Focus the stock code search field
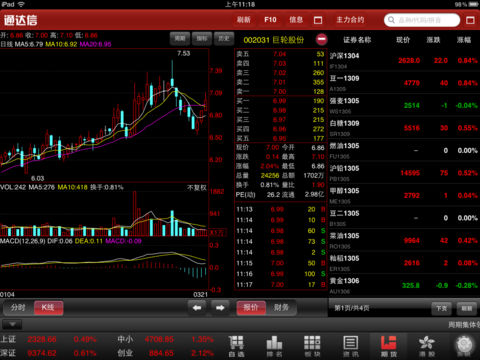The image size is (480, 360). click(422, 20)
